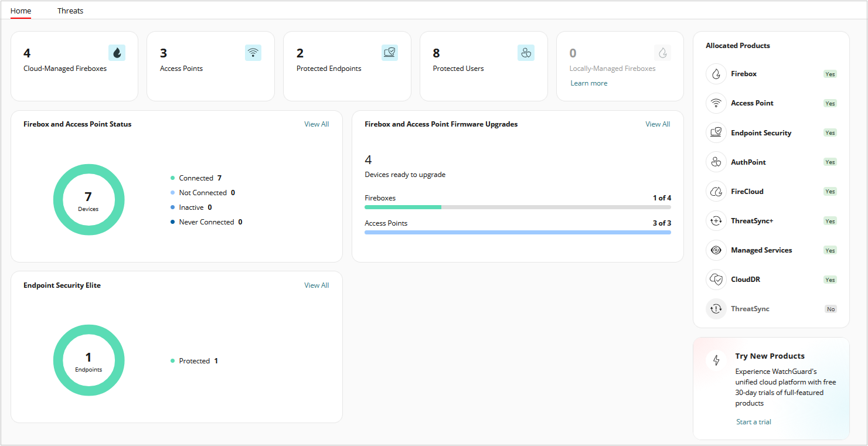Open the Cloud-Managed Fireboxes card
The height and width of the screenshot is (446, 868).
74,66
